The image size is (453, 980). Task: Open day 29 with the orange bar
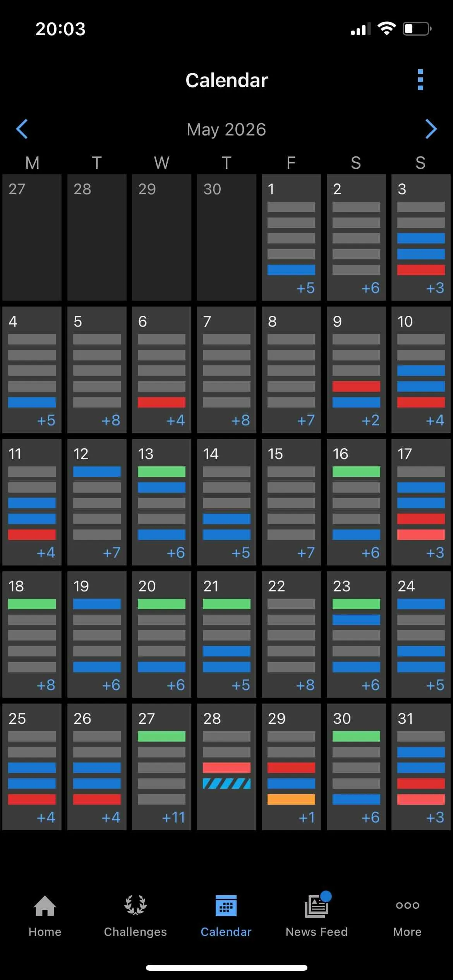[291, 767]
